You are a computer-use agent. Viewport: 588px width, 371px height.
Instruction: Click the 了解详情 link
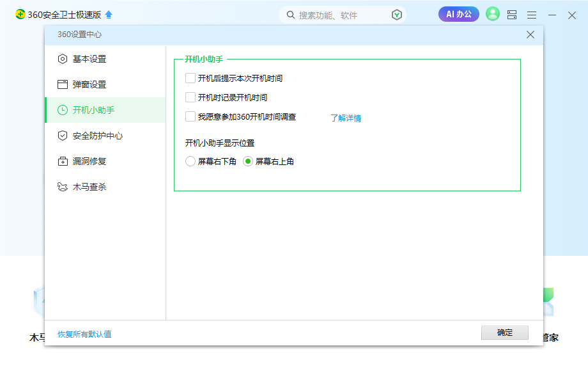point(346,118)
